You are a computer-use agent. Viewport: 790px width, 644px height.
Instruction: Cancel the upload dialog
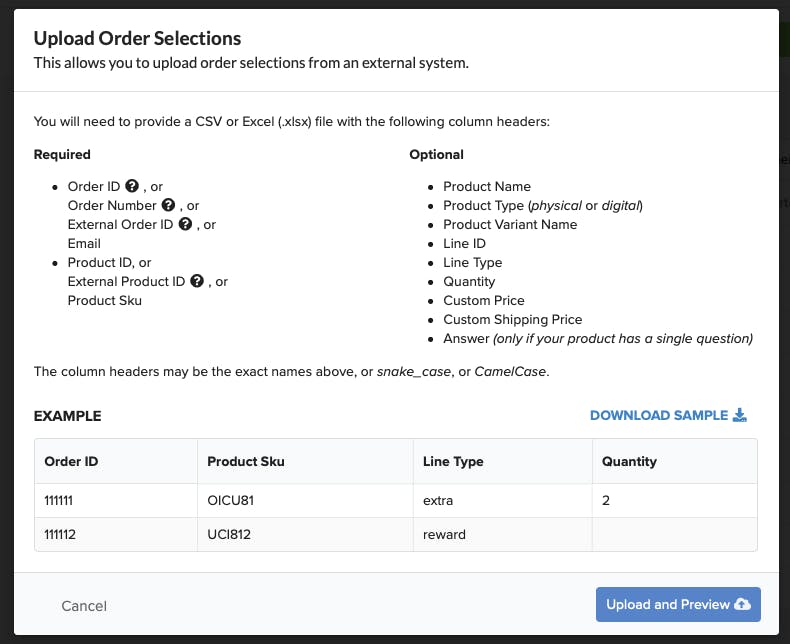pyautogui.click(x=84, y=606)
